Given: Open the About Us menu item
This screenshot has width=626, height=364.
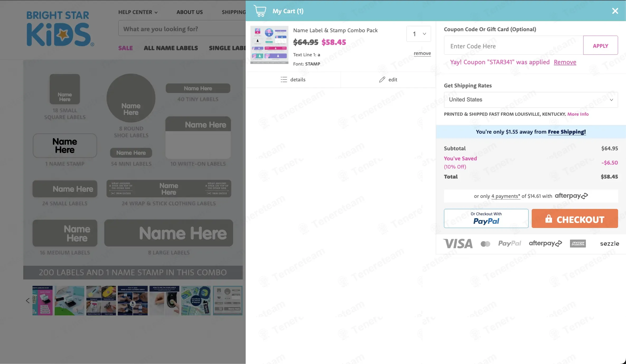Looking at the screenshot, I should 190,12.
